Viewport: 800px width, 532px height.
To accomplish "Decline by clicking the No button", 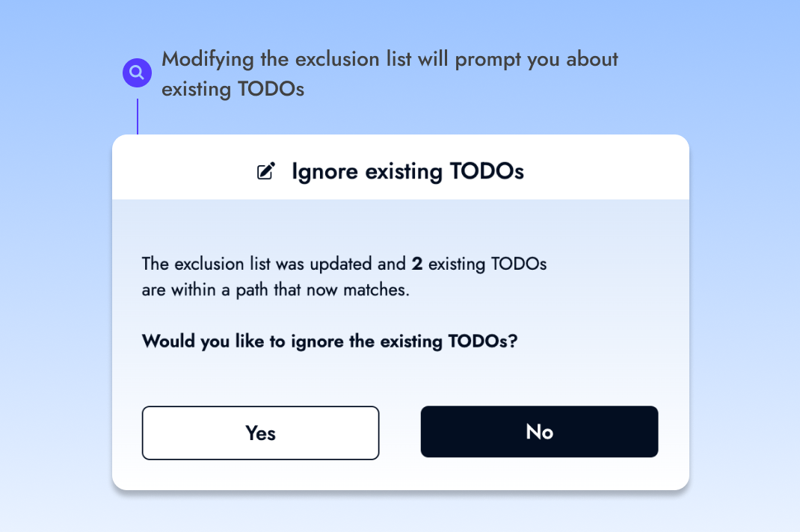I will [539, 432].
